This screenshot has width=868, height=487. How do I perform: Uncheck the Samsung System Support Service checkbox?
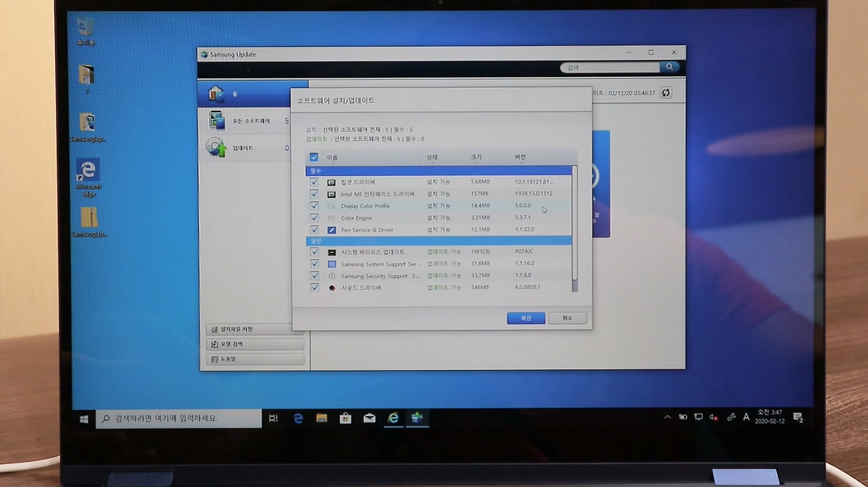(314, 264)
